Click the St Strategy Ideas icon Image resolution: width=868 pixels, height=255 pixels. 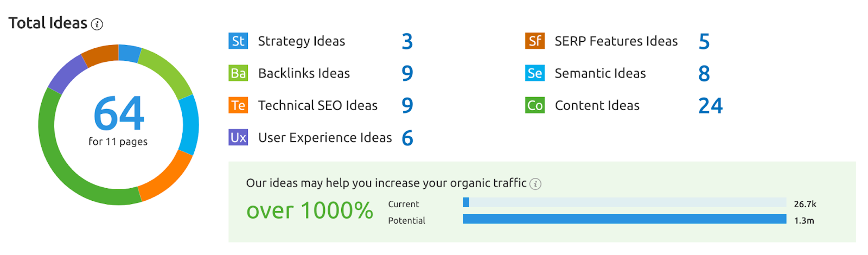click(238, 41)
